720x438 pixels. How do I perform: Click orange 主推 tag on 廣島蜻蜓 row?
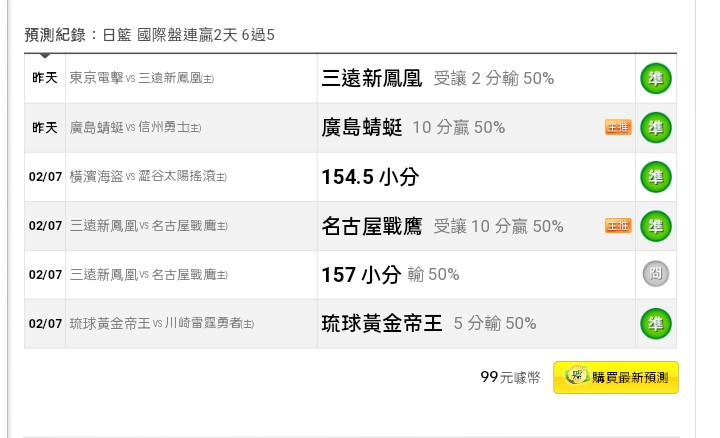[x=618, y=127]
